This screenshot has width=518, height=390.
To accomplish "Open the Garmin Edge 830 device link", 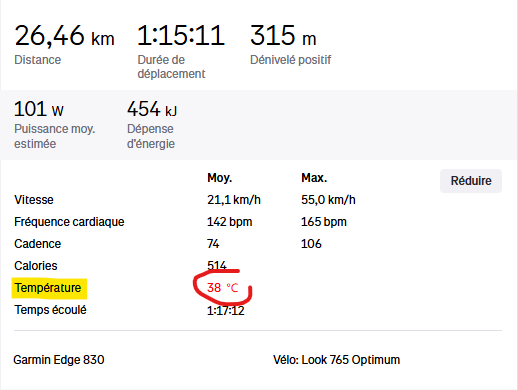I will click(59, 360).
